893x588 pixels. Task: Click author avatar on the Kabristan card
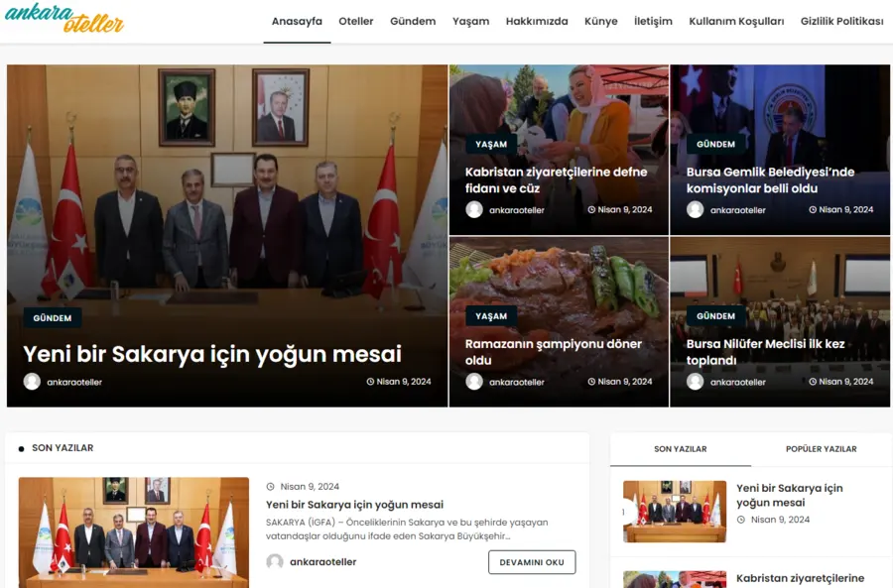pos(474,209)
